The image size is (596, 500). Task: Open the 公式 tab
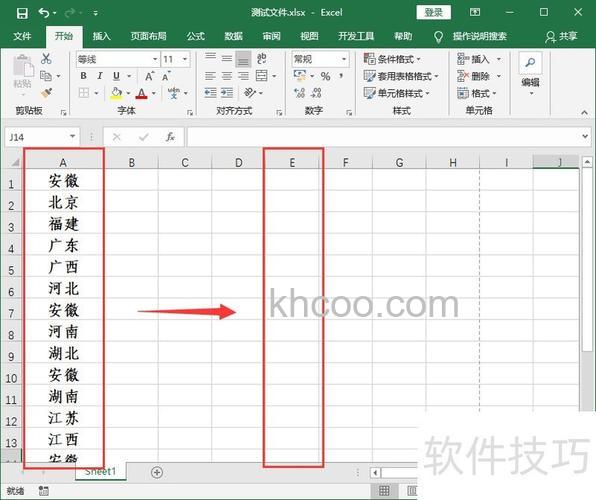196,36
